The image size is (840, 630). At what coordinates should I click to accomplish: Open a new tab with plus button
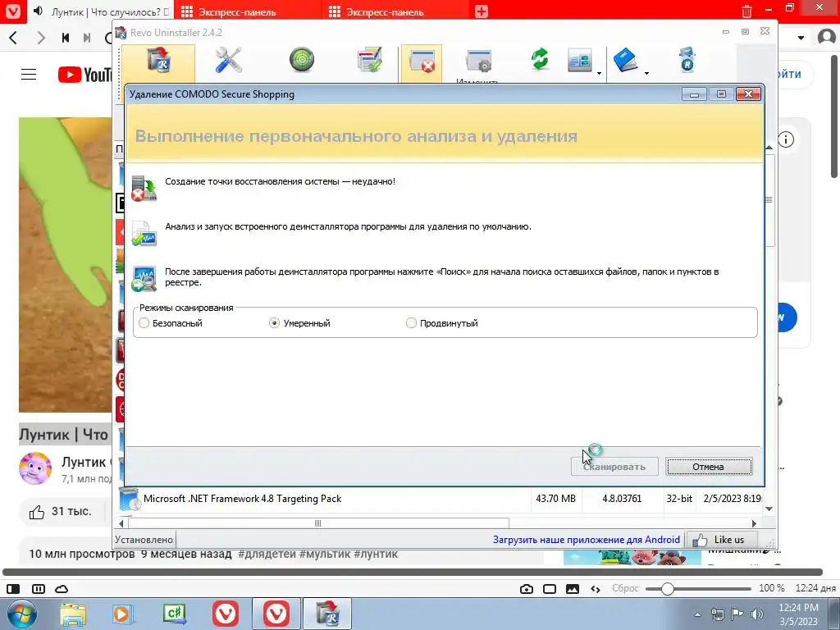coord(482,11)
